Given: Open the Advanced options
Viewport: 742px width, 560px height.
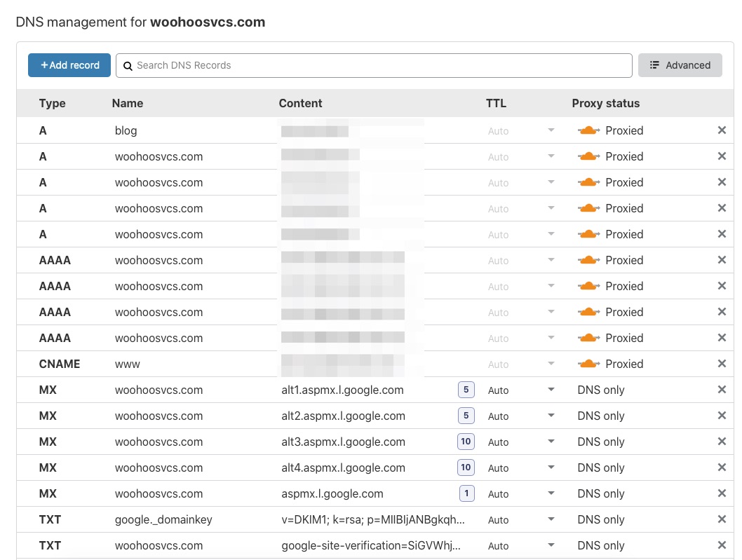Looking at the screenshot, I should [x=680, y=64].
